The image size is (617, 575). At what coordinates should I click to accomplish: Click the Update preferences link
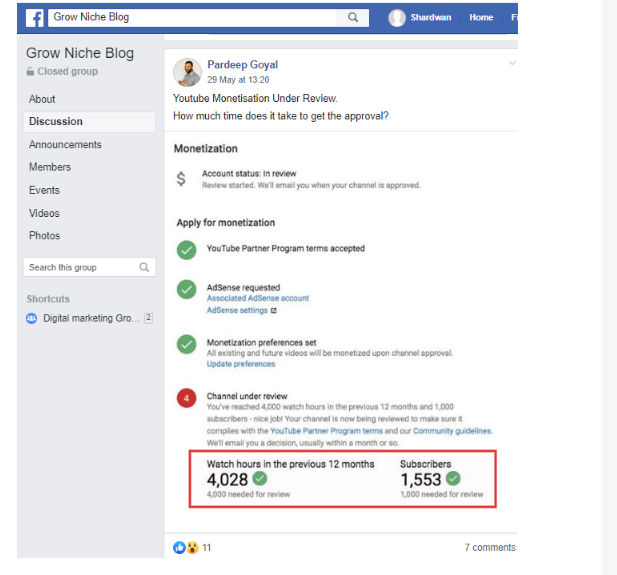(241, 364)
